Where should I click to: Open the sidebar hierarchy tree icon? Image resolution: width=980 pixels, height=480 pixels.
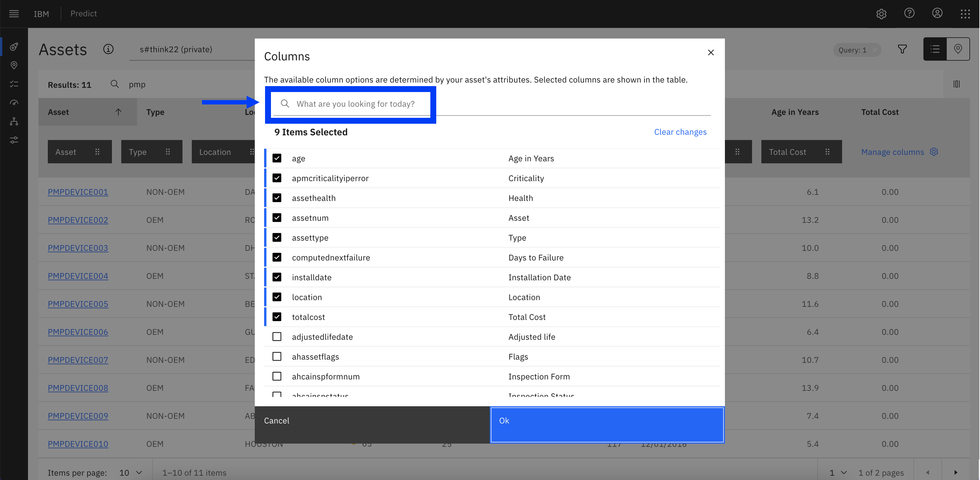[x=14, y=122]
